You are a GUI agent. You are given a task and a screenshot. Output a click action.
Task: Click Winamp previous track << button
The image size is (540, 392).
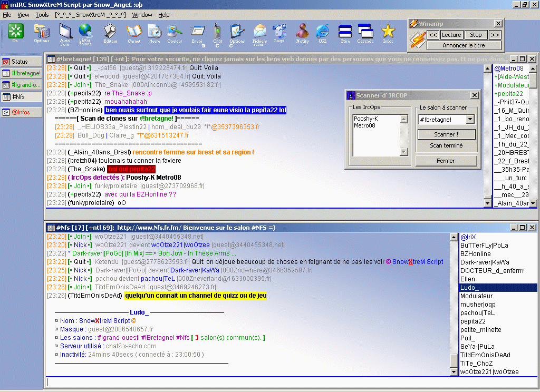[x=433, y=35]
